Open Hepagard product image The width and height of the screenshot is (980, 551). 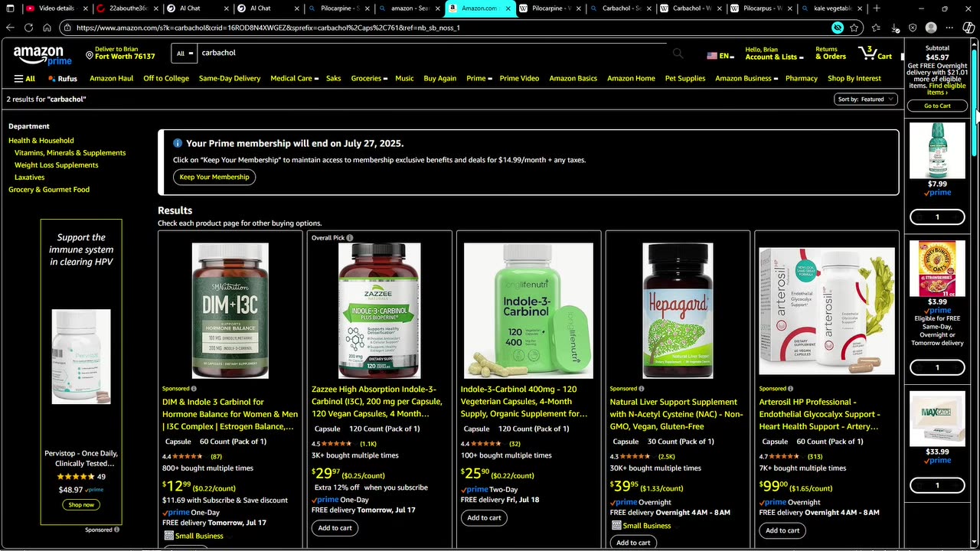[678, 311]
